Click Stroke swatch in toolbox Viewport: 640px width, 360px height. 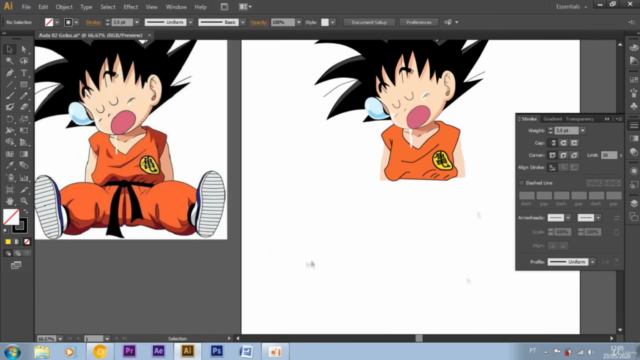[20, 225]
